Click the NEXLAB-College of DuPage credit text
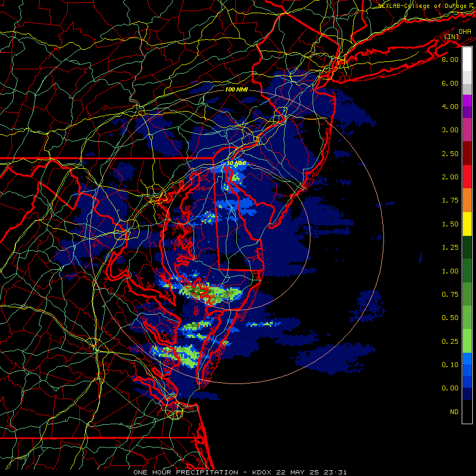 [x=423, y=6]
